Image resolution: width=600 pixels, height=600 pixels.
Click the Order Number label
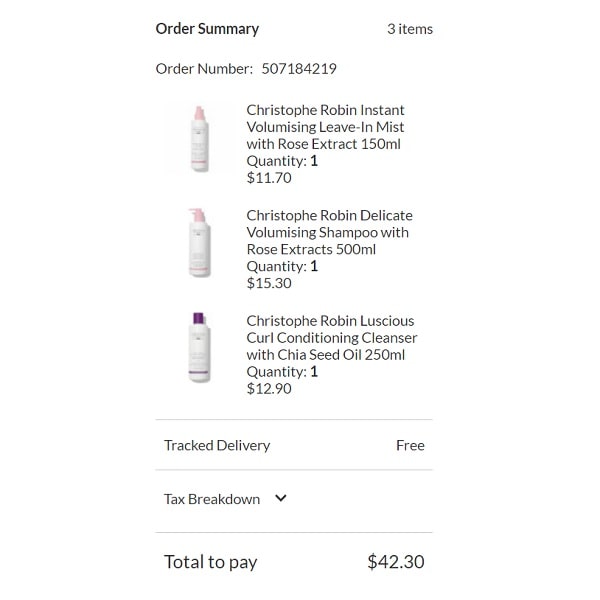[x=204, y=69]
